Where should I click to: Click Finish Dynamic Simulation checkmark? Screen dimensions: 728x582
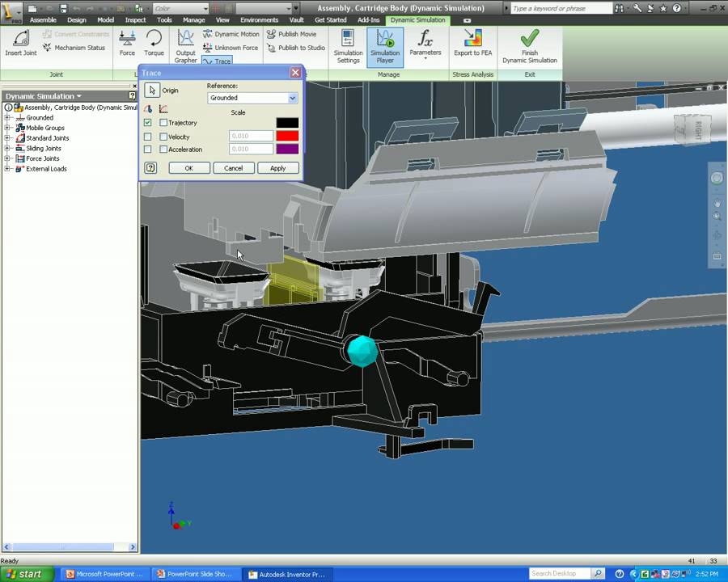tap(530, 46)
